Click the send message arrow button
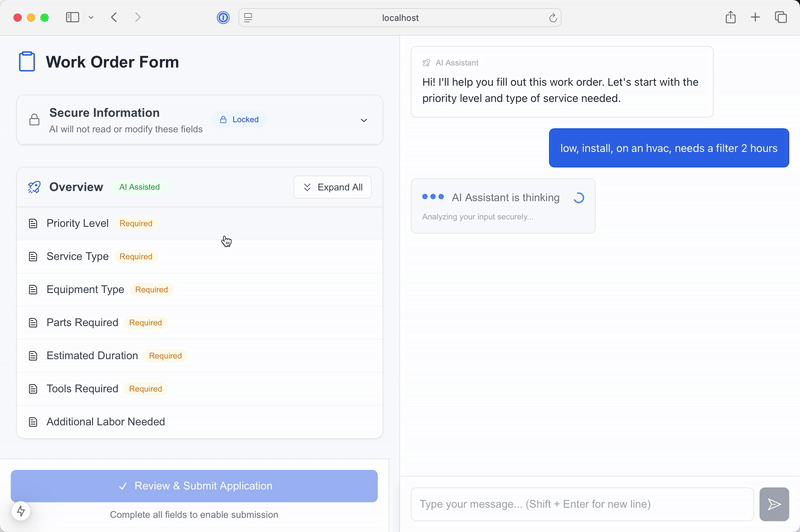The width and height of the screenshot is (800, 532). click(x=774, y=505)
